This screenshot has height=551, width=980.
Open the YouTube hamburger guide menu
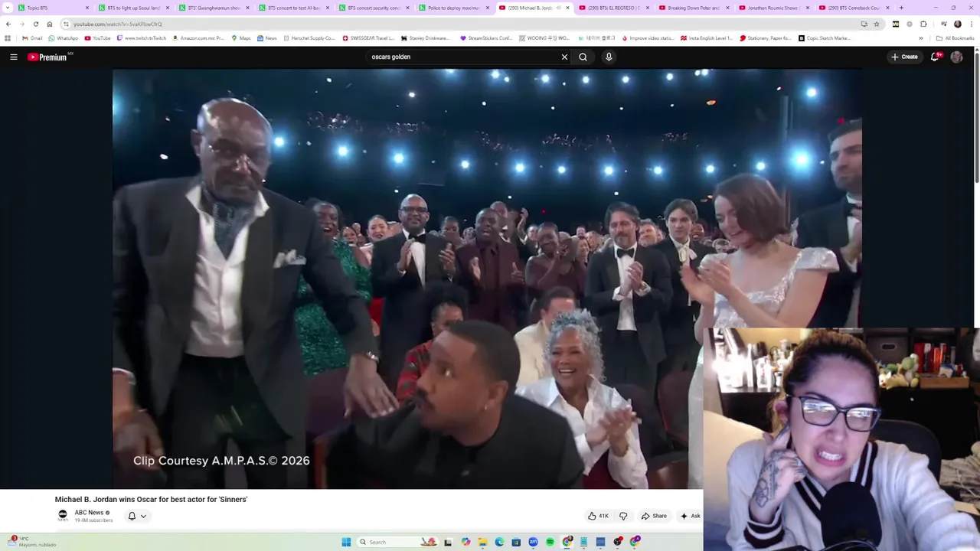14,57
